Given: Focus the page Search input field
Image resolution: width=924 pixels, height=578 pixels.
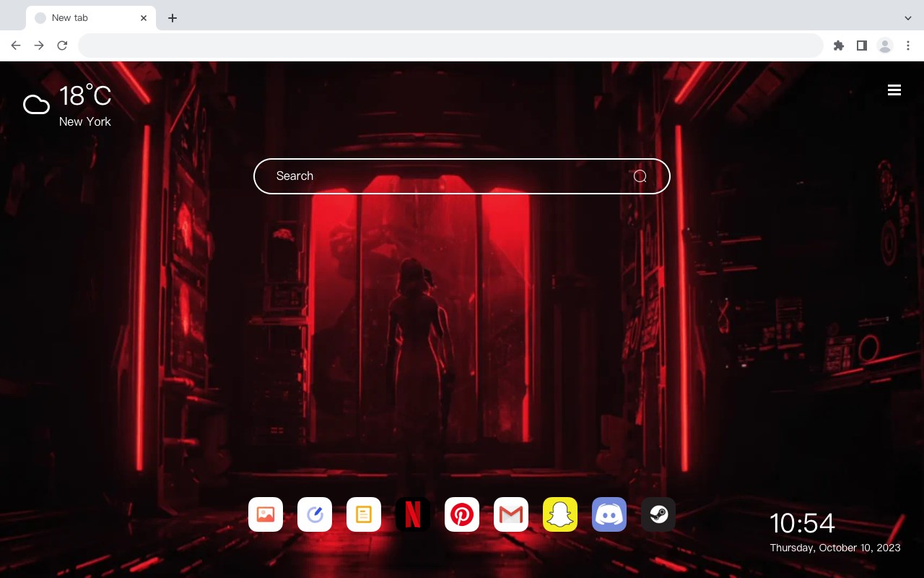Looking at the screenshot, I should pyautogui.click(x=462, y=176).
